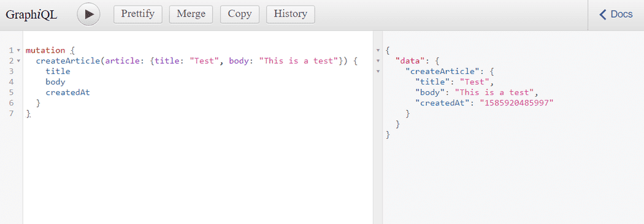Collapse the "createArticle" result fold arrow
The width and height of the screenshot is (644, 224).
click(378, 72)
